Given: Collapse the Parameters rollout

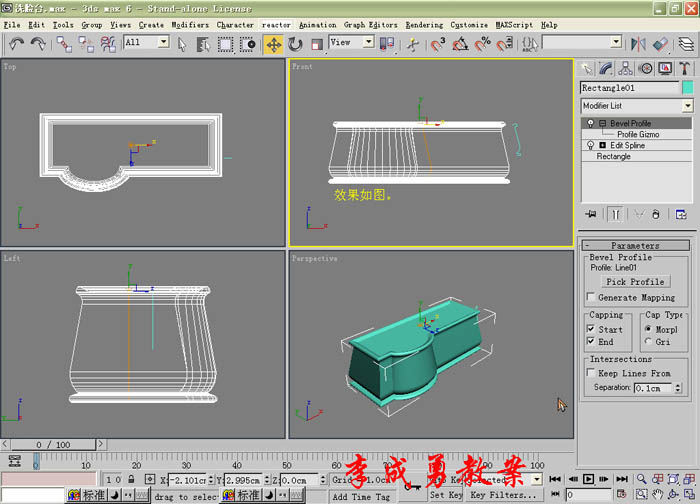Looking at the screenshot, I should tap(636, 246).
